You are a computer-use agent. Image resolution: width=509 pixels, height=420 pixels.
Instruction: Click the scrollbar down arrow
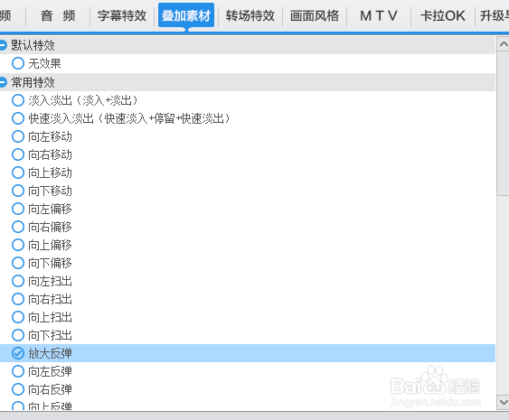tap(504, 403)
